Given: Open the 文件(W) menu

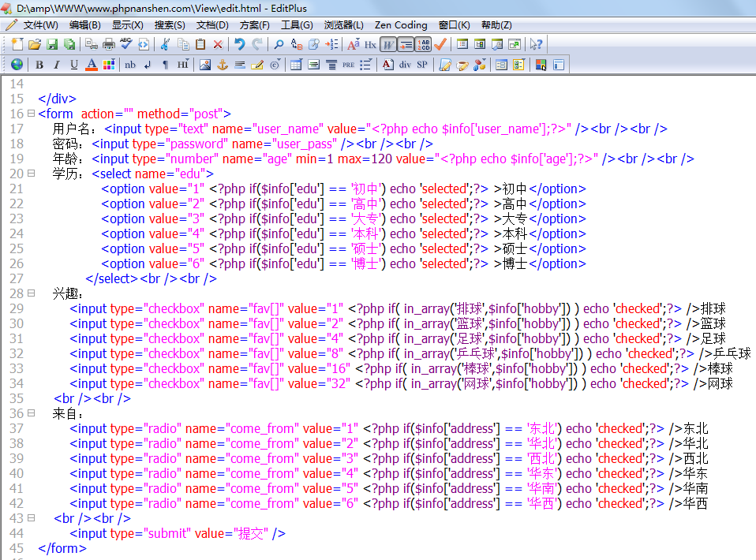Looking at the screenshot, I should [x=40, y=25].
